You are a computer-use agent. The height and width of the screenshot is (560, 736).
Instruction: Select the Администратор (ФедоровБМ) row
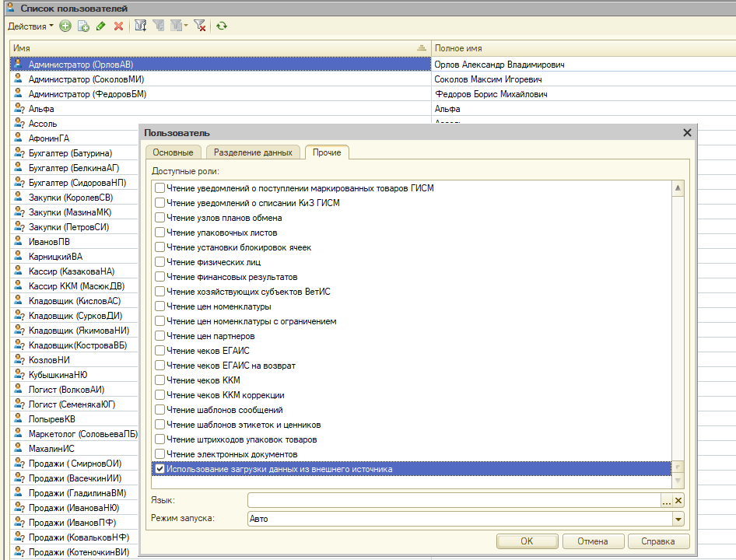[220, 94]
